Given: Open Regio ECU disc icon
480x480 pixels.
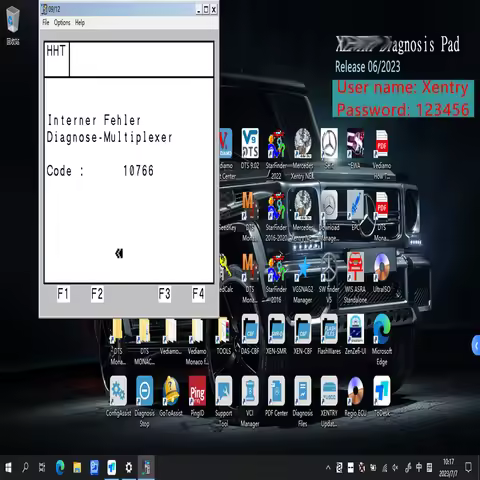Looking at the screenshot, I should 355,397.
